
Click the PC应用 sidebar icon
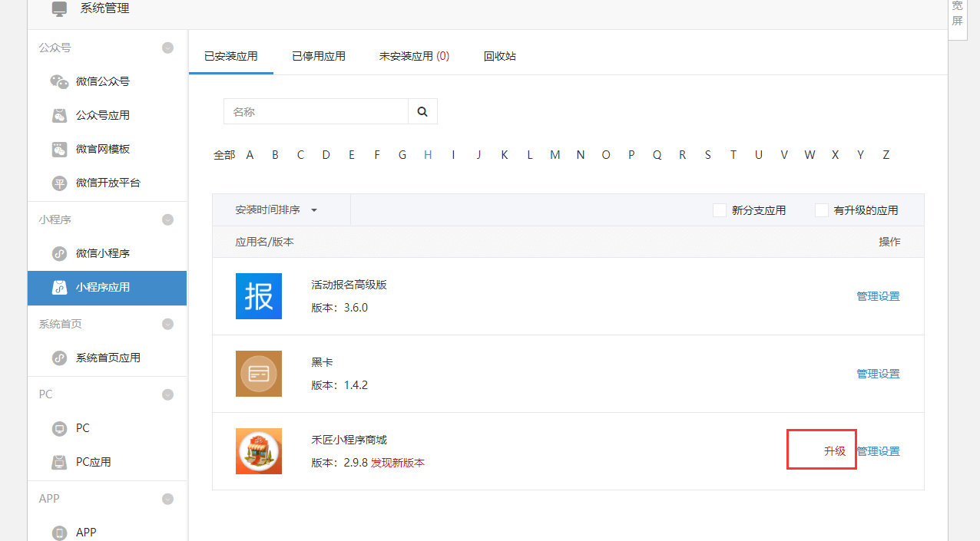point(59,462)
